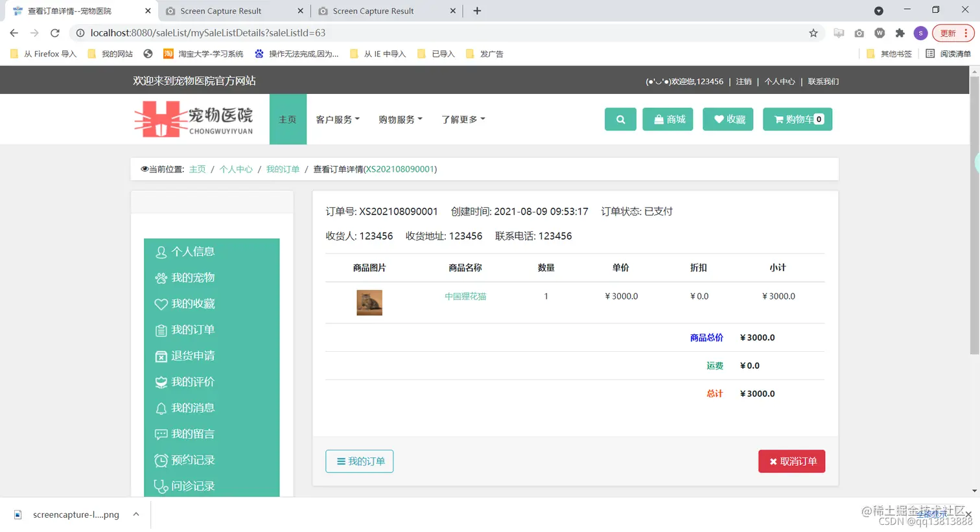Viewport: 980px width, 532px height.
Task: View 问诊记录 consultation records
Action: click(192, 485)
